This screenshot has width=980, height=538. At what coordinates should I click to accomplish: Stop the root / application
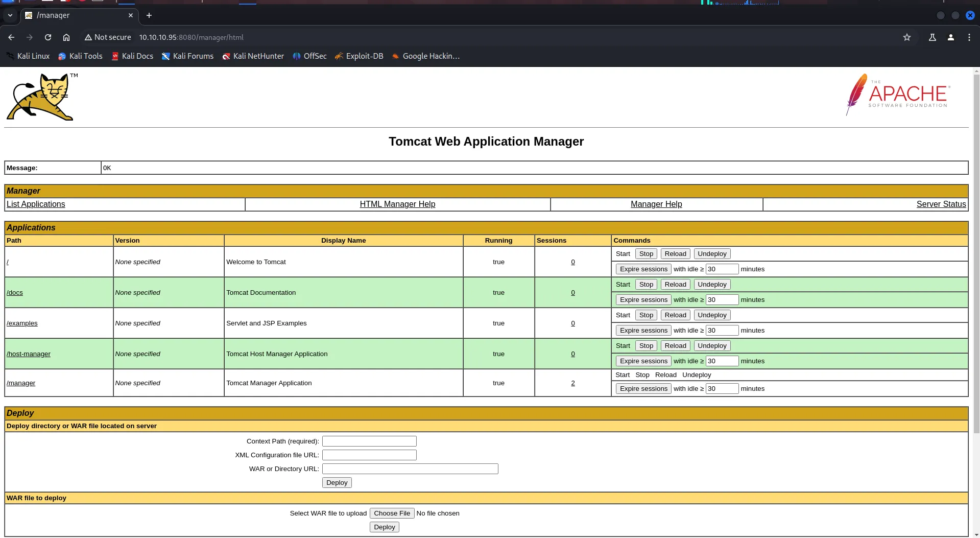click(x=646, y=254)
